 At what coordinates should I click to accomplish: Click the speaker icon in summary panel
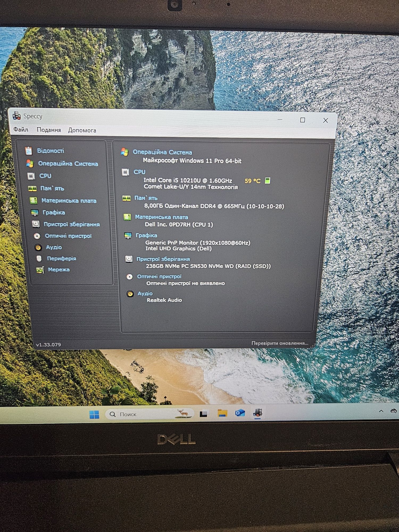click(x=130, y=294)
